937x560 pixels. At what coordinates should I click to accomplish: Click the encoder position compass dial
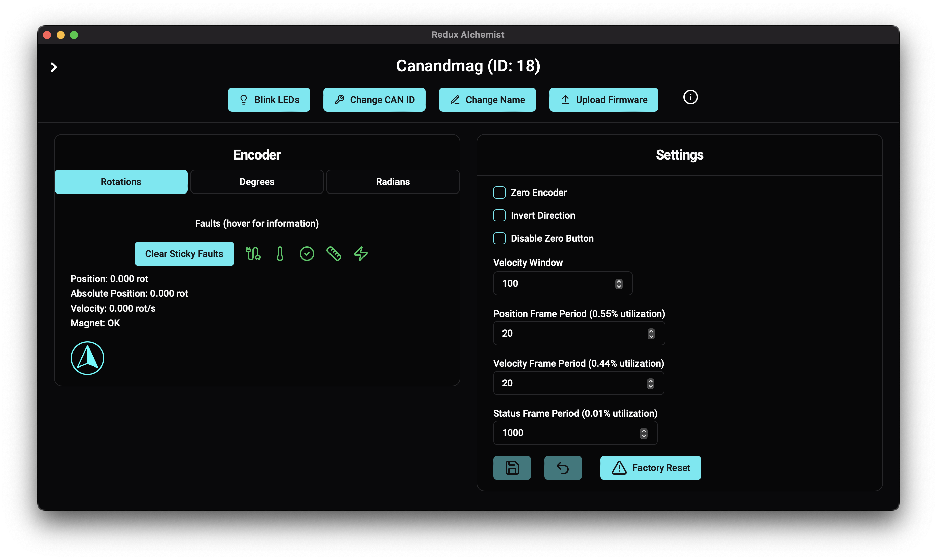click(x=88, y=358)
